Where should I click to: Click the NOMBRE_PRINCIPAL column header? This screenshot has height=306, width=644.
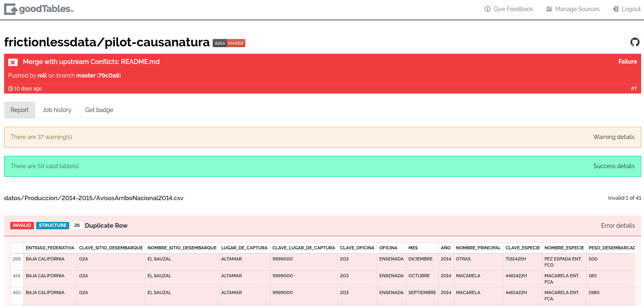coord(478,248)
